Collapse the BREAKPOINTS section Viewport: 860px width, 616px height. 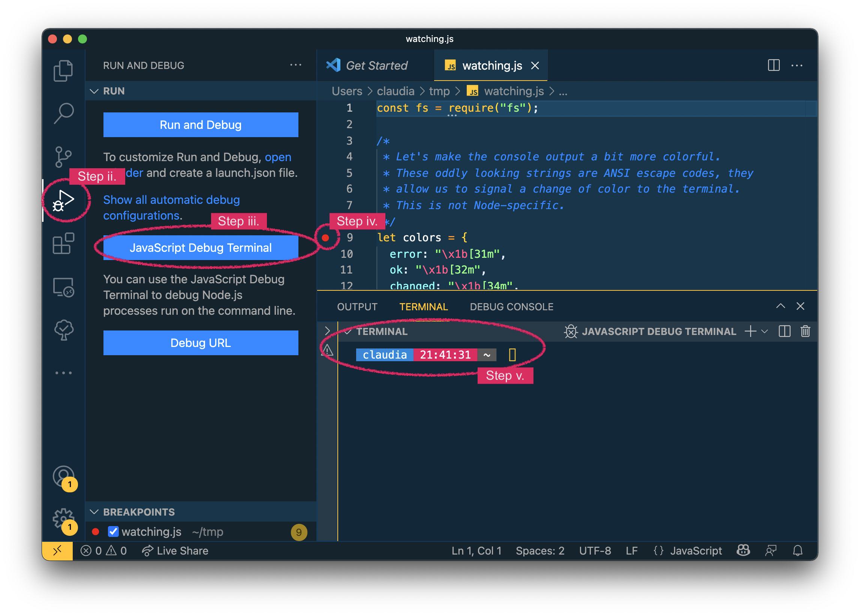tap(94, 512)
